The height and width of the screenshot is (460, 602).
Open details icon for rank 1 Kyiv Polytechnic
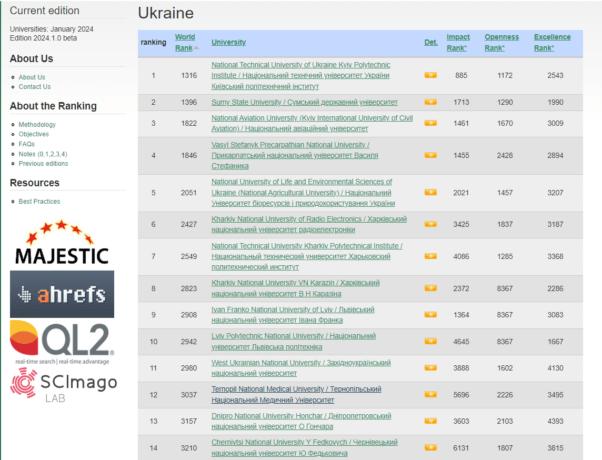point(430,75)
